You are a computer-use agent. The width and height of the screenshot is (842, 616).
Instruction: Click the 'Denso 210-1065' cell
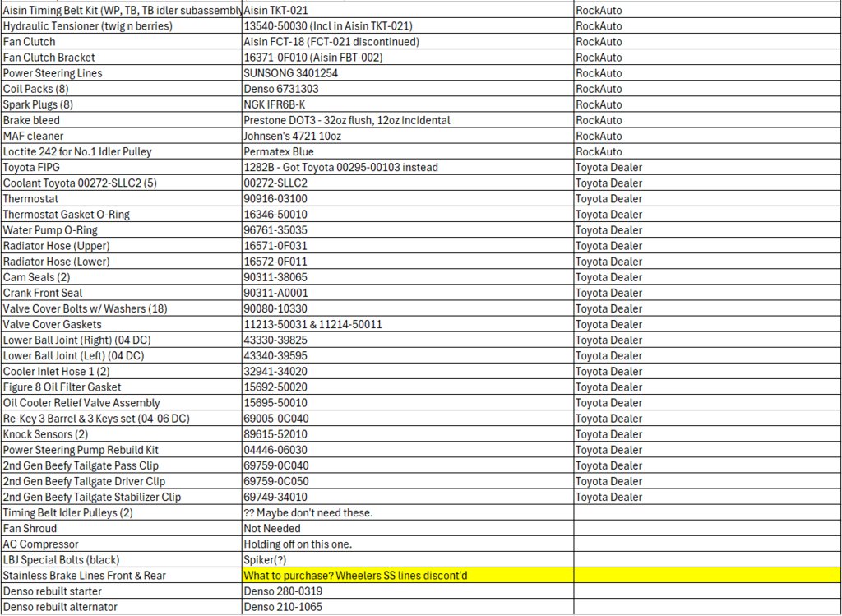coord(408,606)
